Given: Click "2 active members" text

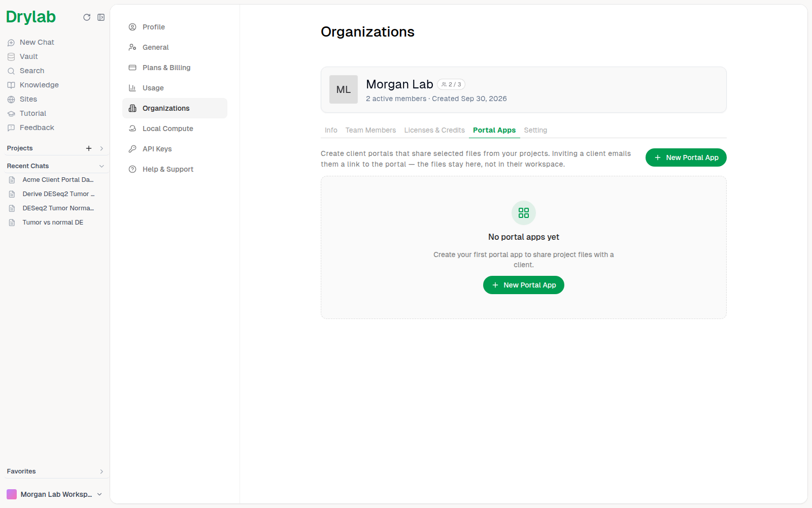Looking at the screenshot, I should point(396,99).
